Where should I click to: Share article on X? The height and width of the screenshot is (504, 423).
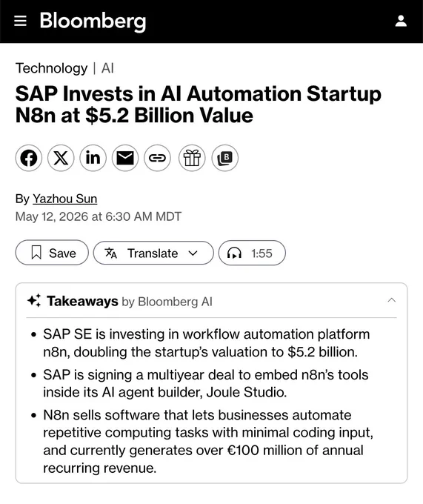click(61, 158)
